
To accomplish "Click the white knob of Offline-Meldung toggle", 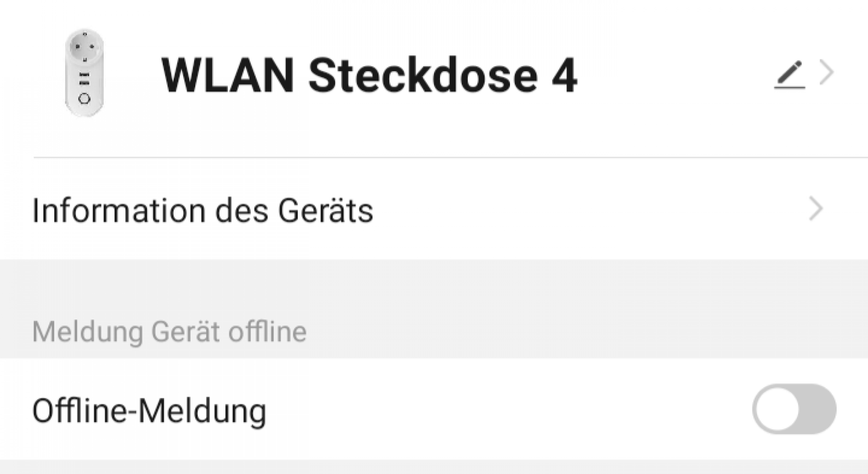I will (x=777, y=409).
